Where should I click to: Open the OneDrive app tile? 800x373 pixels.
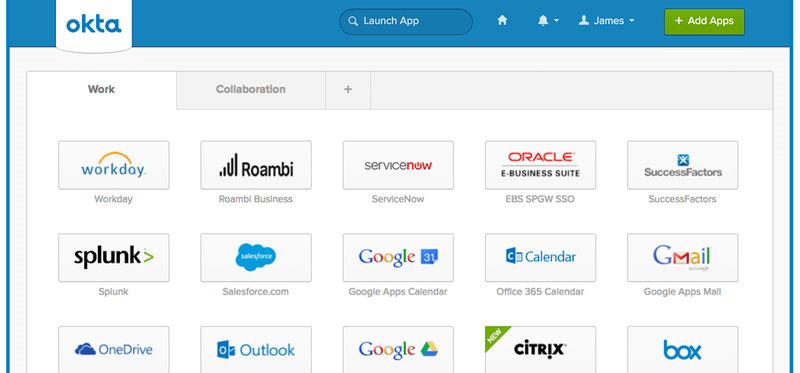[114, 350]
